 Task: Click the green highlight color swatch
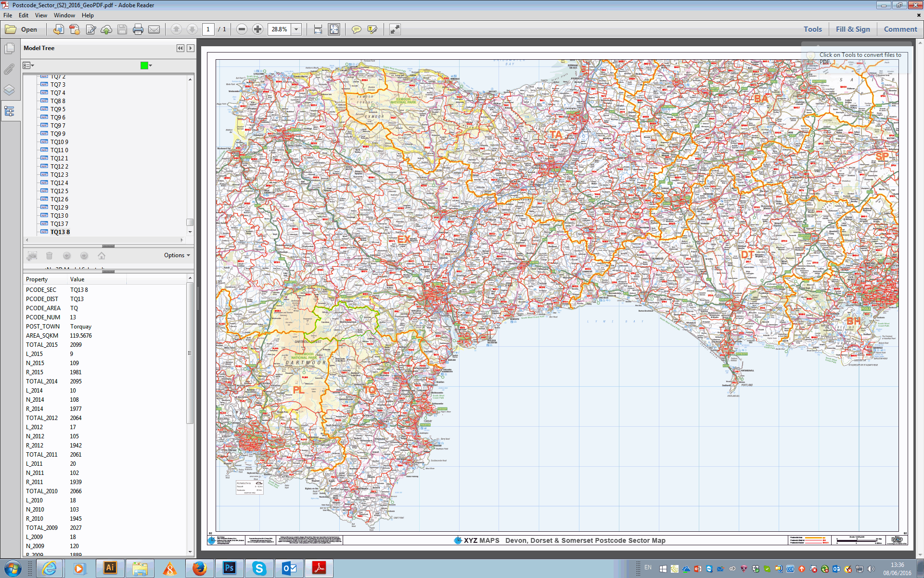point(144,66)
